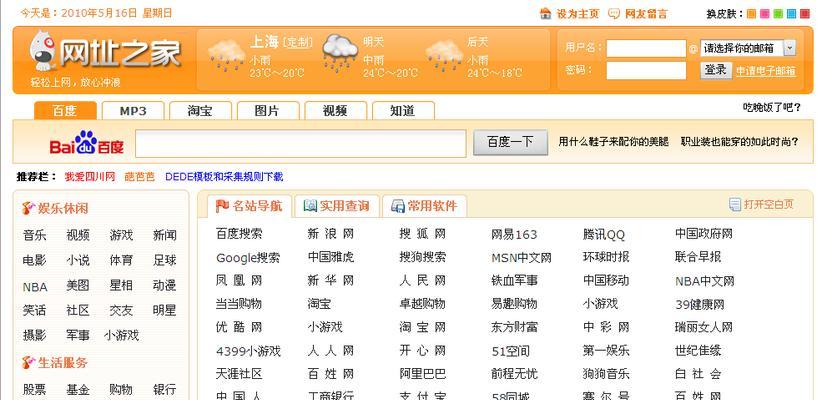822x400 pixels.
Task: Pick the orange skin color swatch
Action: tap(751, 14)
